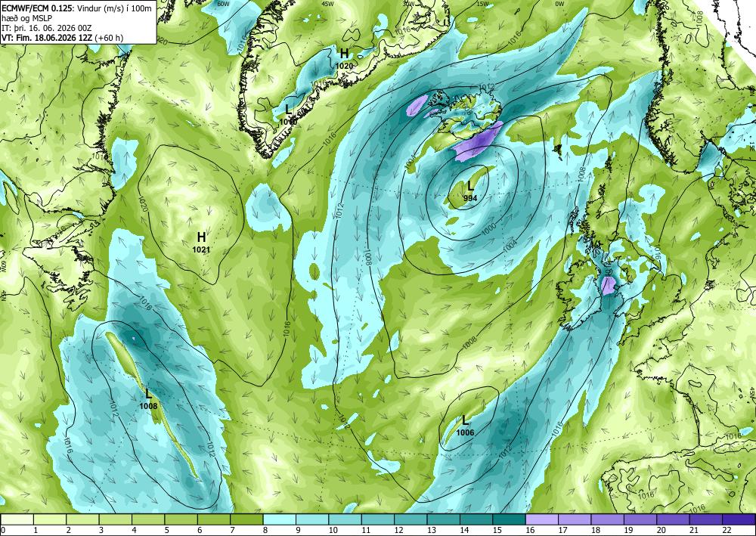This screenshot has height=536, width=756.
Task: Click the 4 m/s green legend swatch
Action: pyautogui.click(x=148, y=519)
